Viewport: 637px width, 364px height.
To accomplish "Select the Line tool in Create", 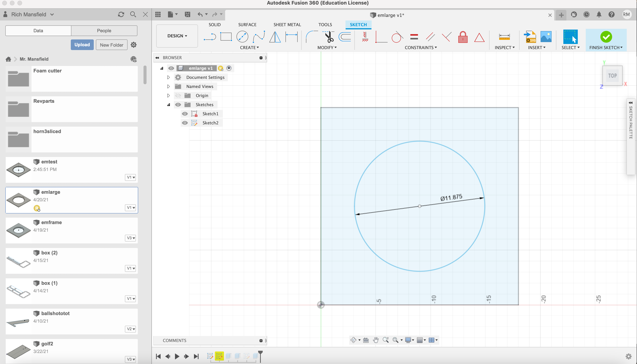I will pyautogui.click(x=210, y=37).
